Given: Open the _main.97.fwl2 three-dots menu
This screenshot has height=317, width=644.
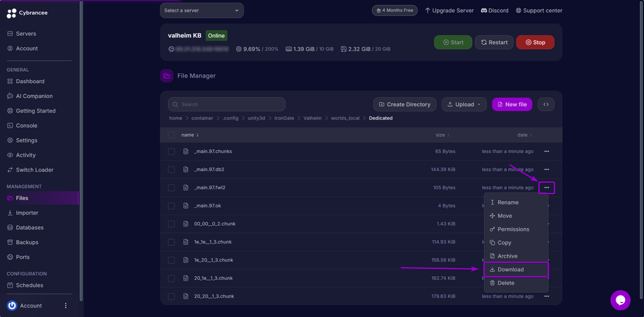Looking at the screenshot, I should pyautogui.click(x=547, y=187).
